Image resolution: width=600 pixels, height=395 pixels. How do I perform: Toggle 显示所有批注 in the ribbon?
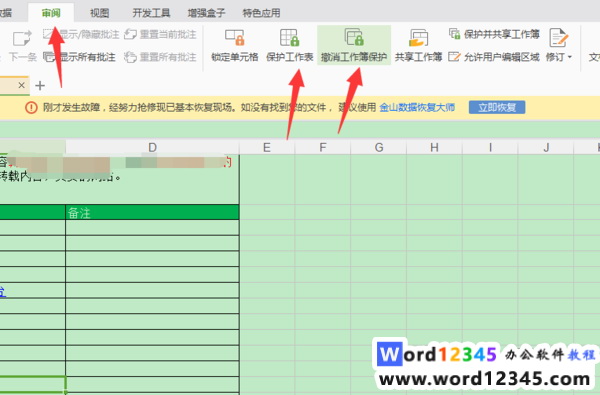click(x=79, y=57)
